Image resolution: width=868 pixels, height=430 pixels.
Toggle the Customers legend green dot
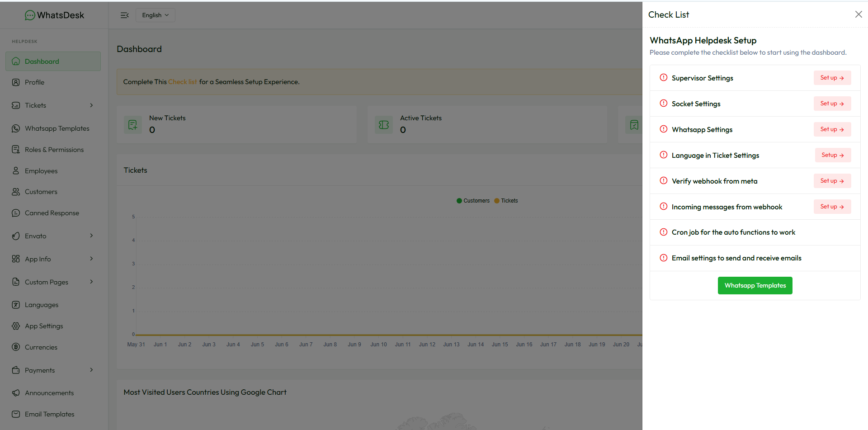[x=459, y=201]
